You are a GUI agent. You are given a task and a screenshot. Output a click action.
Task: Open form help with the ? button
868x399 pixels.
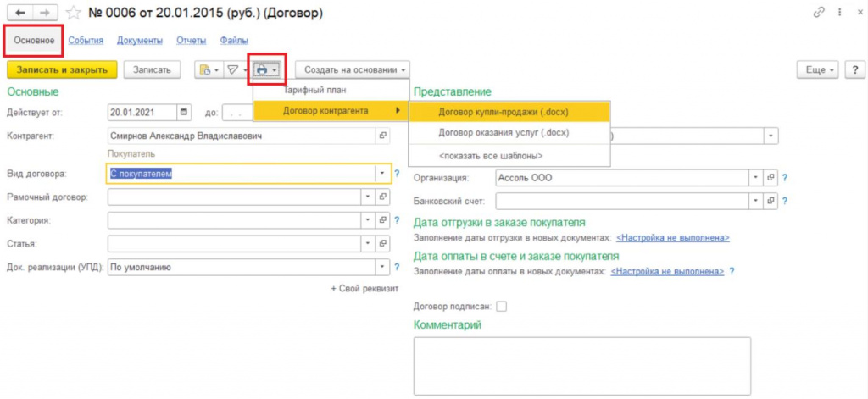click(855, 69)
